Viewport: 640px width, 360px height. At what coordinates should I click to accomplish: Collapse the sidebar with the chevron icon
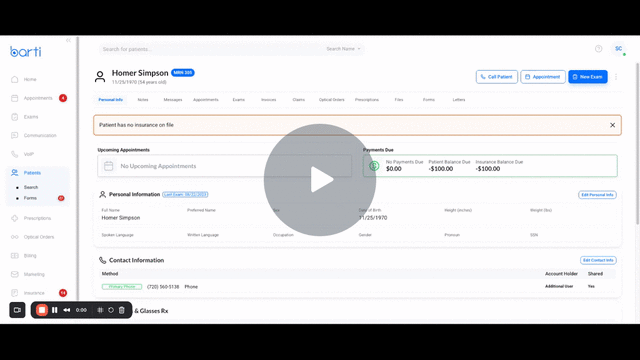pyautogui.click(x=68, y=40)
